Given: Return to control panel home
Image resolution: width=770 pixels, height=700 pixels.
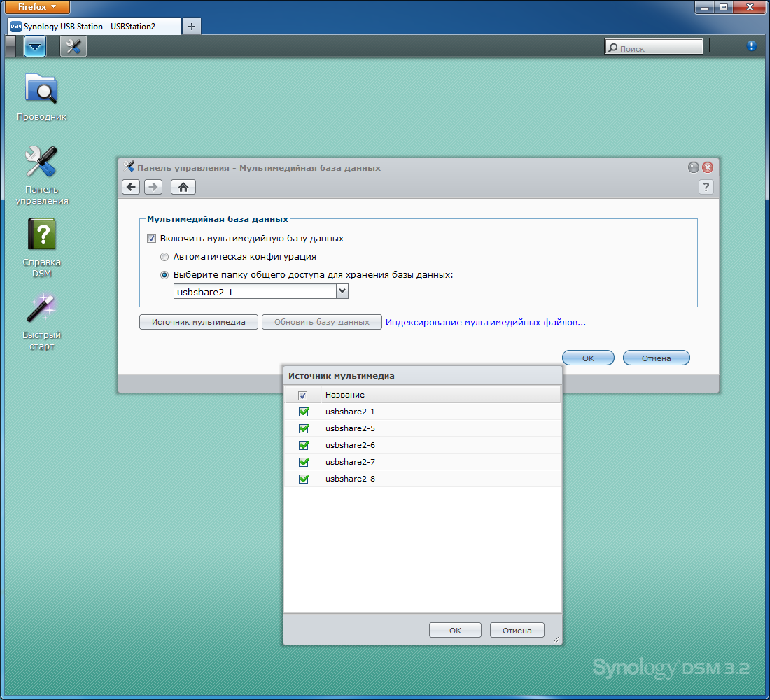Looking at the screenshot, I should coord(183,187).
